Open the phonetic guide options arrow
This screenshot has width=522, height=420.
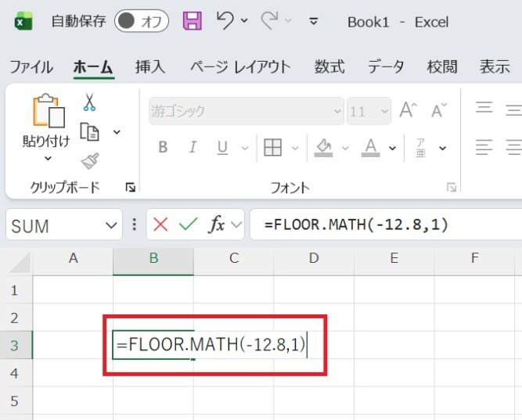tap(442, 148)
